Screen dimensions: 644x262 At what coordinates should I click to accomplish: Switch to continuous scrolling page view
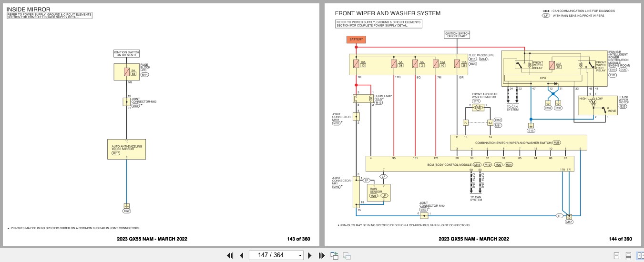pyautogui.click(x=628, y=255)
